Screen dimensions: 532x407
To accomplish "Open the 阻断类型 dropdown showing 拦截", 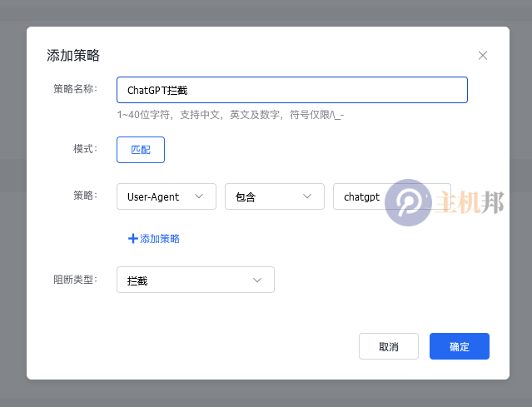I will point(196,280).
